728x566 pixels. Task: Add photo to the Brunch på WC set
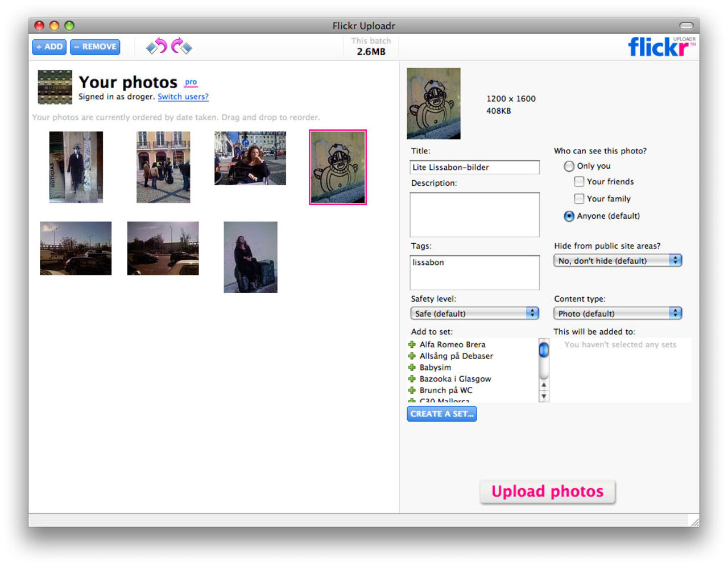[x=412, y=390]
